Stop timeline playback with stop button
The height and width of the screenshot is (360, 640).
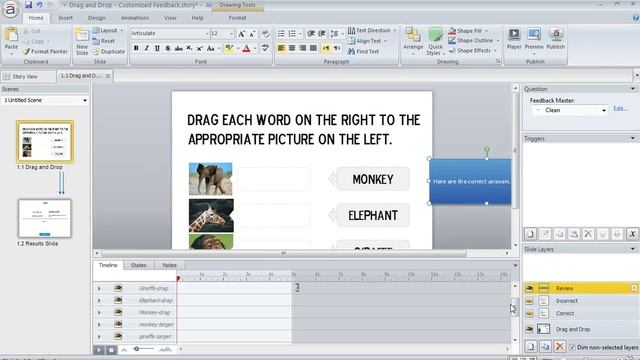(111, 350)
